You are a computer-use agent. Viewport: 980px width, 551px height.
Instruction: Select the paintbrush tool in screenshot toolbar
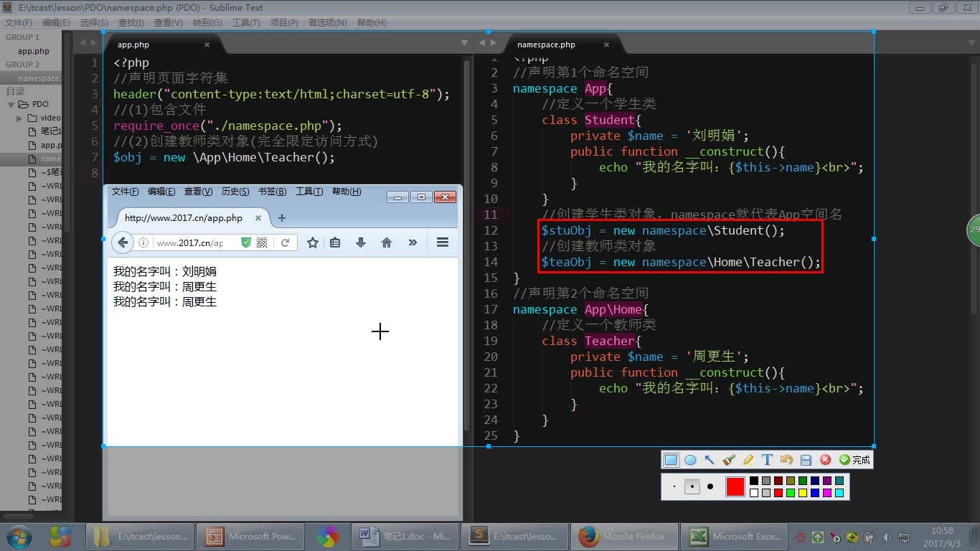tap(729, 460)
